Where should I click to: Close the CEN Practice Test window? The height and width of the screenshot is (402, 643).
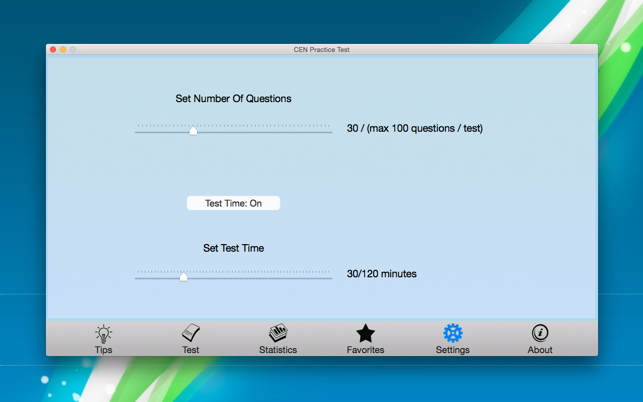coord(53,50)
